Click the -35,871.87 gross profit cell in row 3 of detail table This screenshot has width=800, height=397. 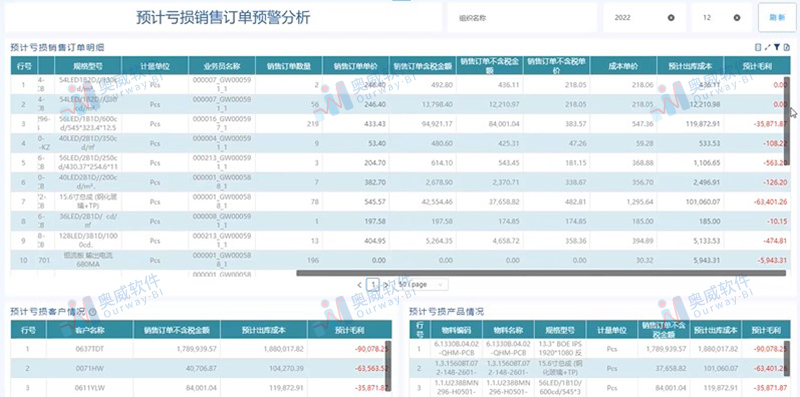757,124
